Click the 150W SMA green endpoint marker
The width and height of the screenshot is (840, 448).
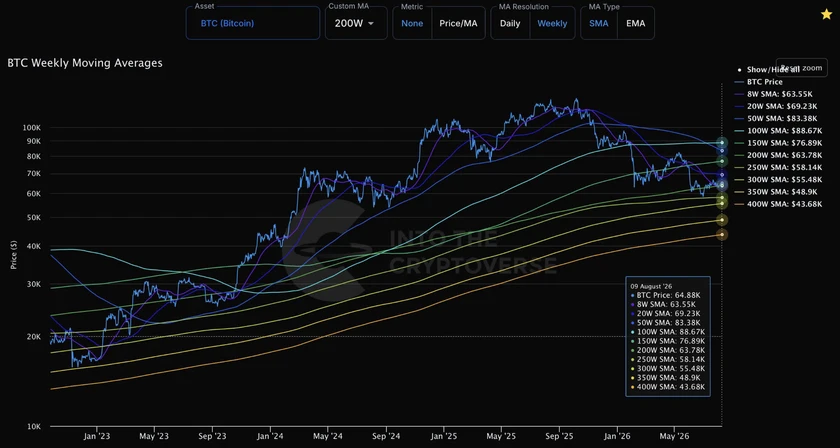722,161
